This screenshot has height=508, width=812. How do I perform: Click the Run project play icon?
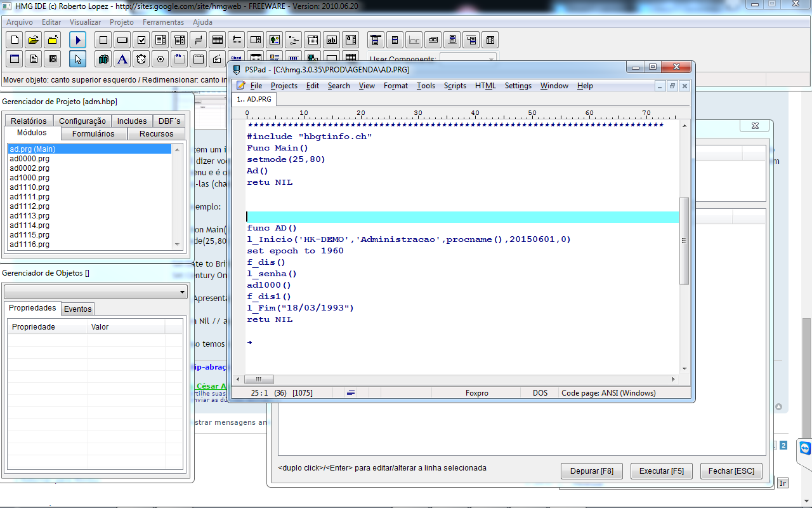coord(77,40)
